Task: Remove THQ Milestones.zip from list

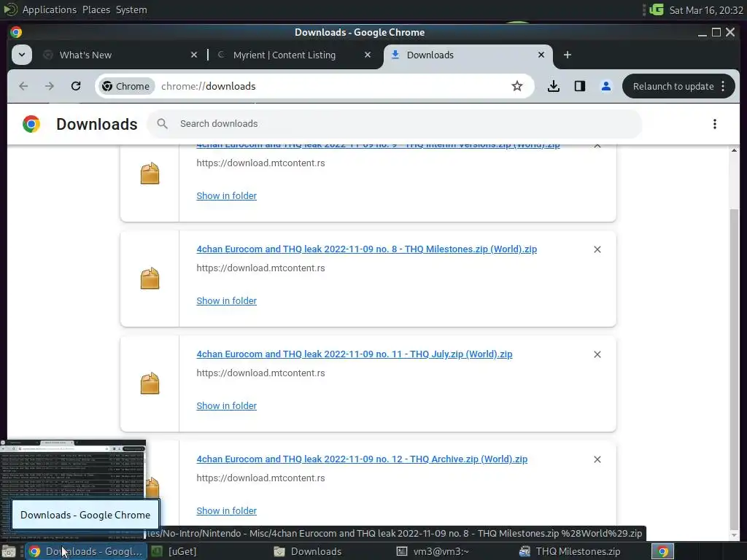Action: click(x=597, y=249)
